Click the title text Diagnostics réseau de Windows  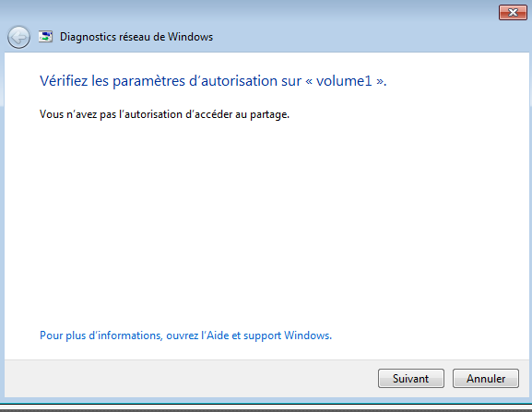[136, 37]
